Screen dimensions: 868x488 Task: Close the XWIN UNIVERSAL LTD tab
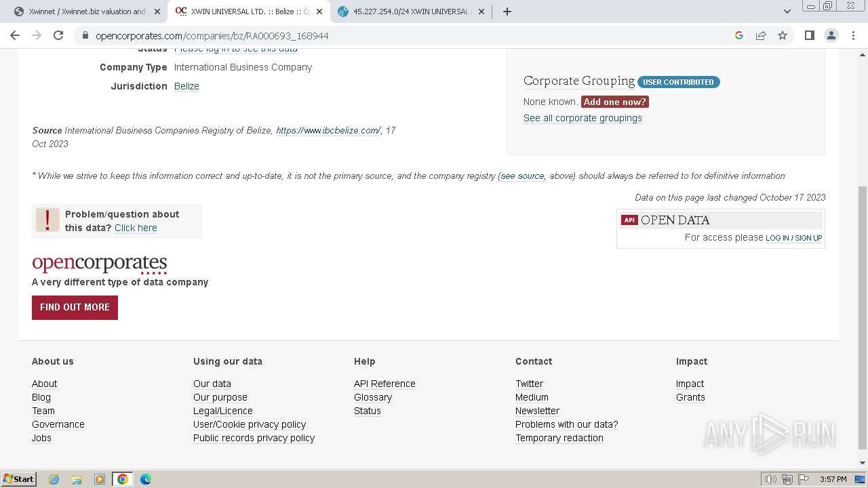coord(319,12)
